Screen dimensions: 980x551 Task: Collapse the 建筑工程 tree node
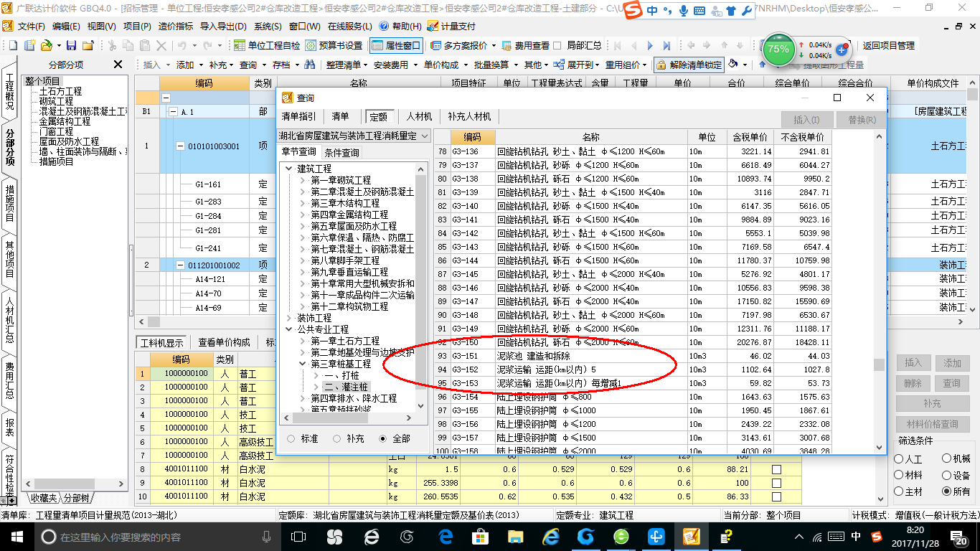(x=288, y=169)
